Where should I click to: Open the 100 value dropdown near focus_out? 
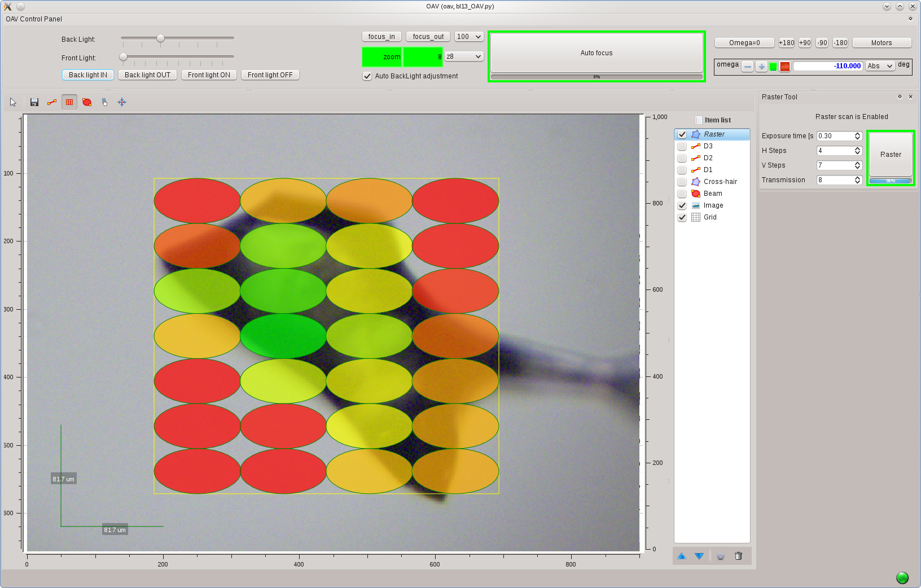[x=468, y=36]
